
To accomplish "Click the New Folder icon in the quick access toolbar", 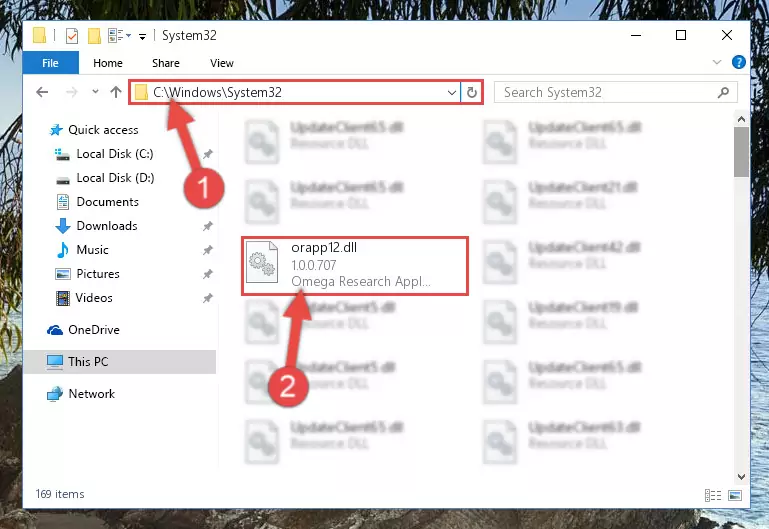I will pos(94,36).
